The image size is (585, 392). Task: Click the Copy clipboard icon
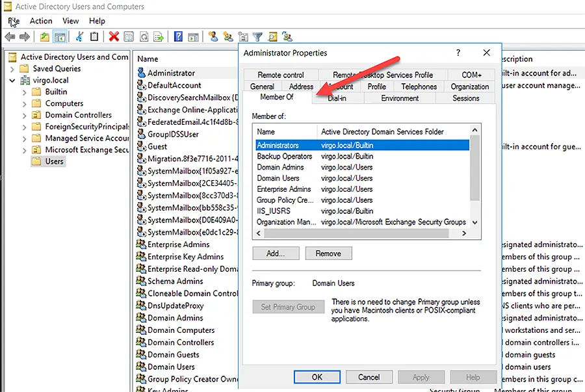[94, 36]
